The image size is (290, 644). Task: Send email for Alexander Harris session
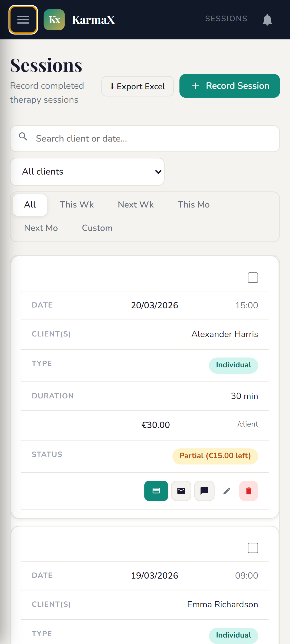coord(181,491)
